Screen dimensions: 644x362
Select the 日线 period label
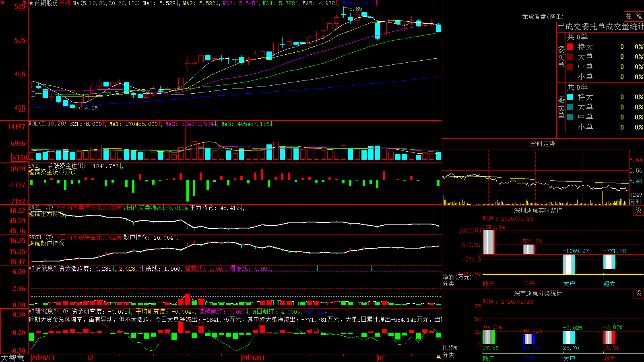pyautogui.click(x=65, y=3)
